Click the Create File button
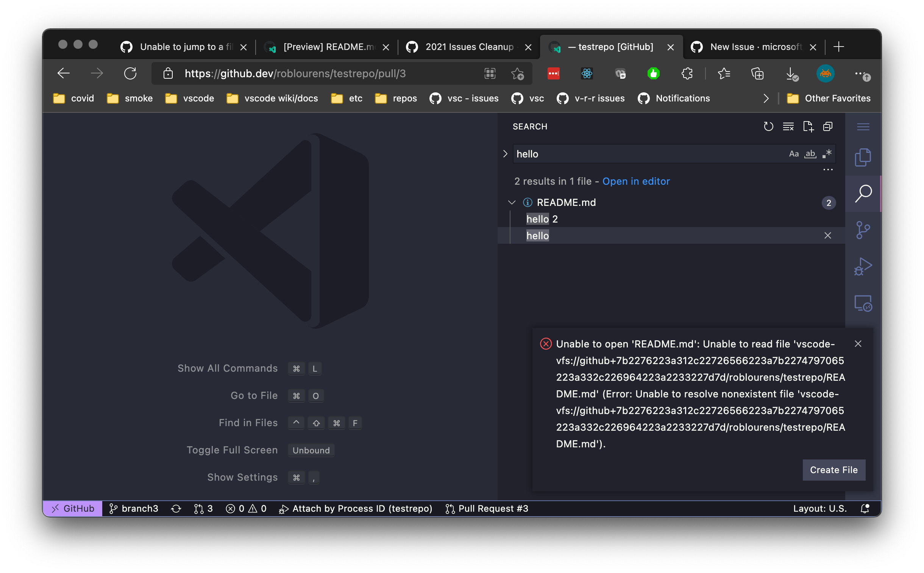Image resolution: width=924 pixels, height=573 pixels. pyautogui.click(x=833, y=470)
